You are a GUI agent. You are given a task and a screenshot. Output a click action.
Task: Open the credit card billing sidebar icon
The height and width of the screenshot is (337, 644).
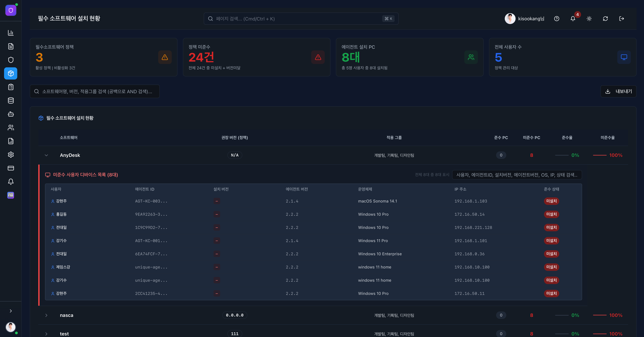click(x=11, y=168)
